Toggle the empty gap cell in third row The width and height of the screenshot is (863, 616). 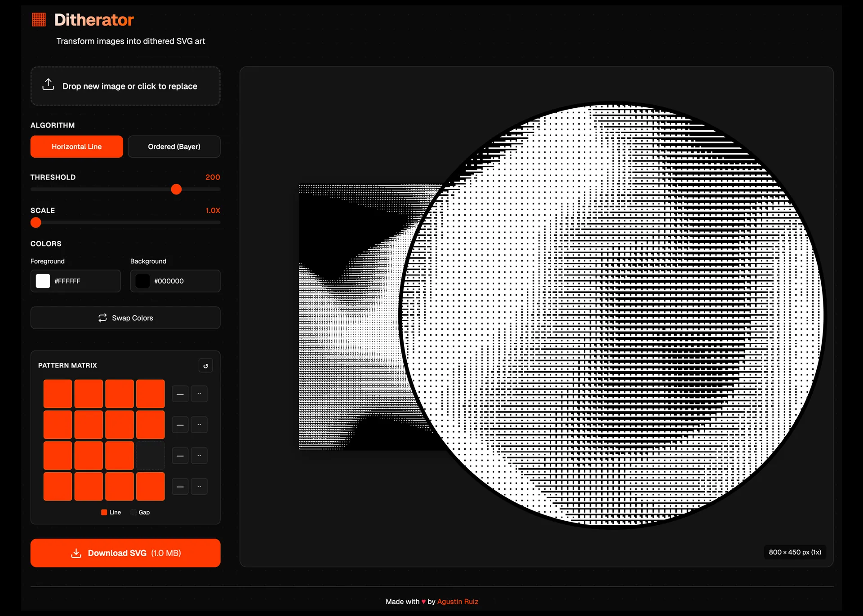[150, 456]
